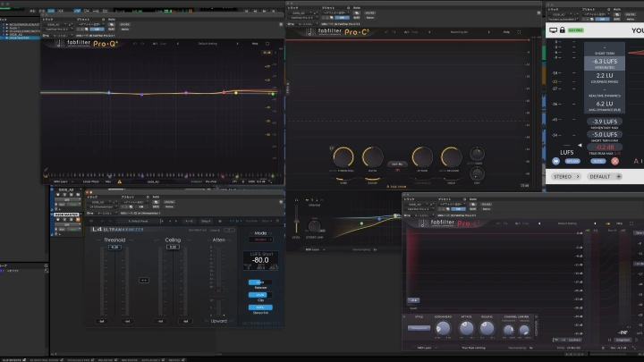Open MIDI Learn menu in Pro-C
Viewport: 644px width, 362px height.
click(x=315, y=249)
